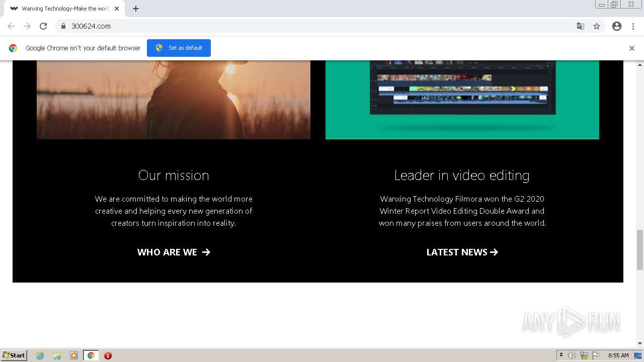Open Windows Explorer from the taskbar
Viewport: 644px width, 362px height.
[57, 355]
